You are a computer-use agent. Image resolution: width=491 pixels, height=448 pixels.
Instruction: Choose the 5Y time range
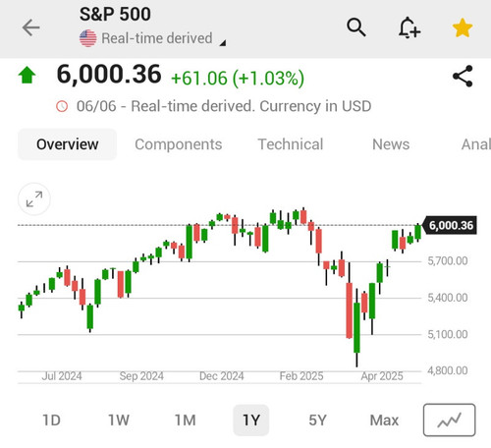coord(317,420)
